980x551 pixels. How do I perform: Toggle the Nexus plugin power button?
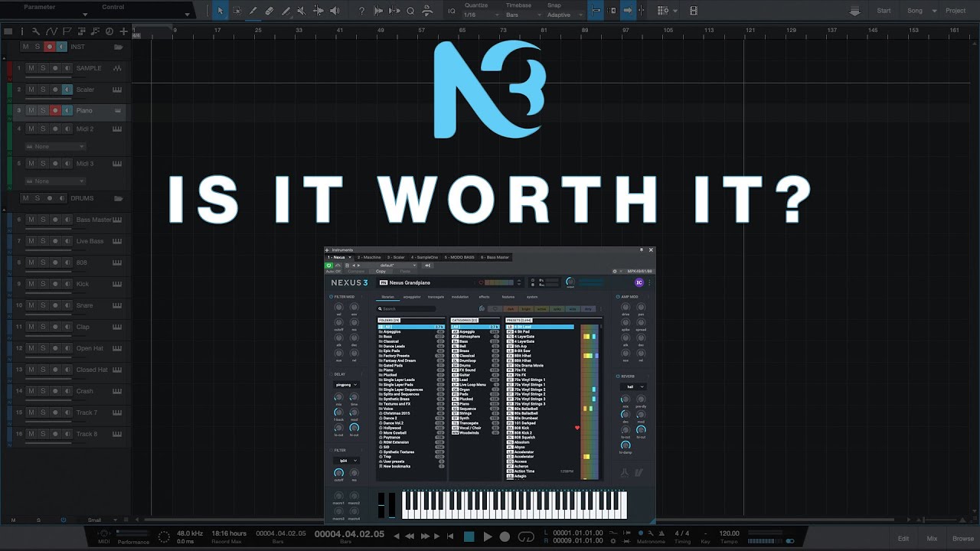(x=329, y=266)
